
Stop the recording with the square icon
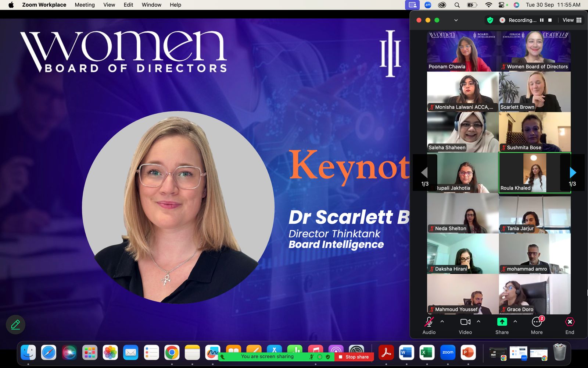(550, 20)
